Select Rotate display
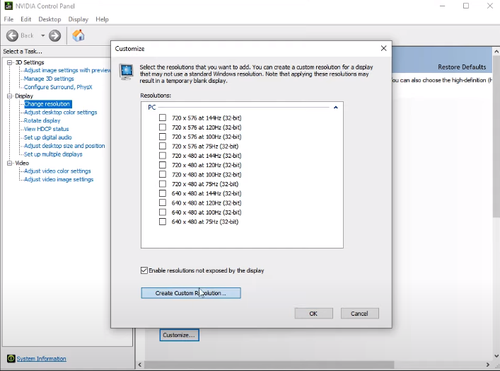 pos(42,121)
